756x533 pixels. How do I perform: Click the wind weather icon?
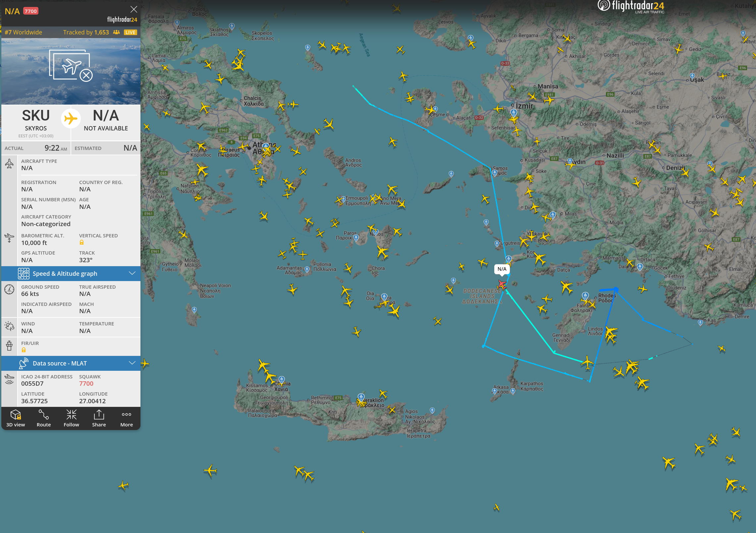9,326
